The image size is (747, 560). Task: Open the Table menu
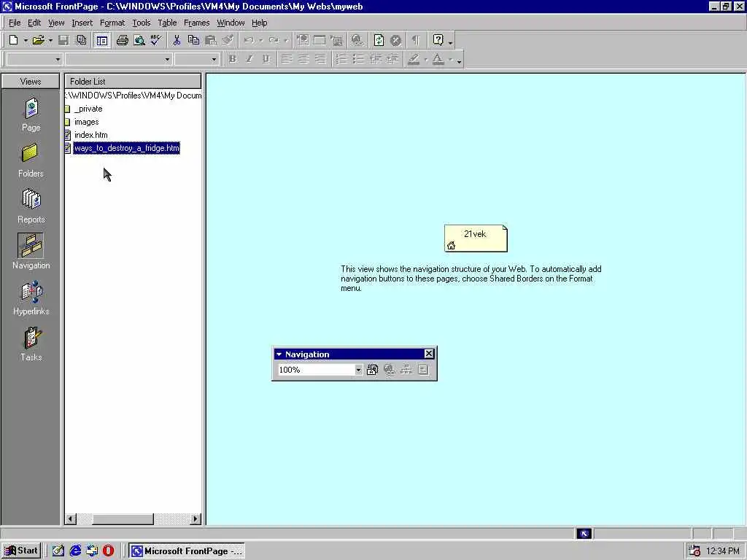click(167, 23)
